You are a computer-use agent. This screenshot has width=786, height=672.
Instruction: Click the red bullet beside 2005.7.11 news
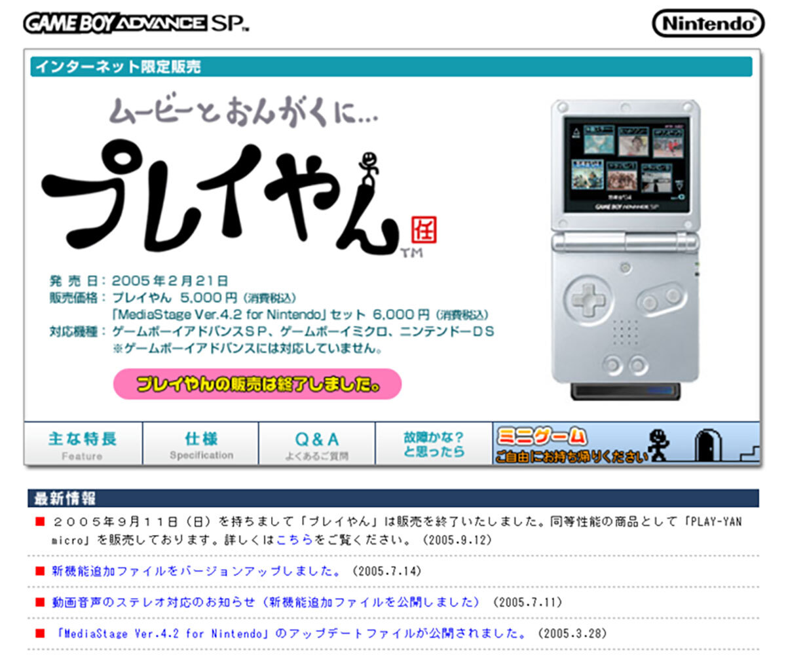coord(40,602)
